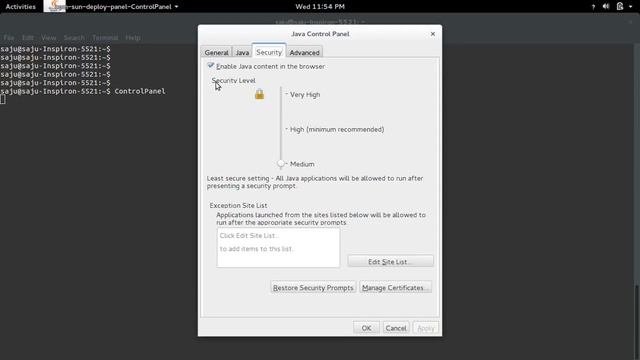Open the Java tab
640x360 pixels.
coord(242,52)
